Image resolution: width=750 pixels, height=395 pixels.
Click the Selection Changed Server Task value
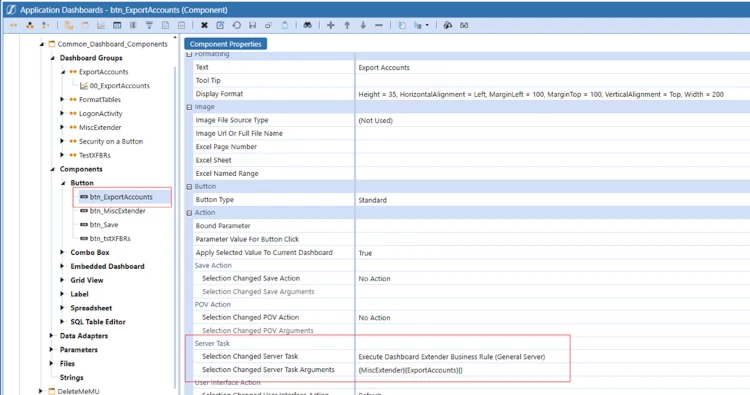pyautogui.click(x=452, y=357)
